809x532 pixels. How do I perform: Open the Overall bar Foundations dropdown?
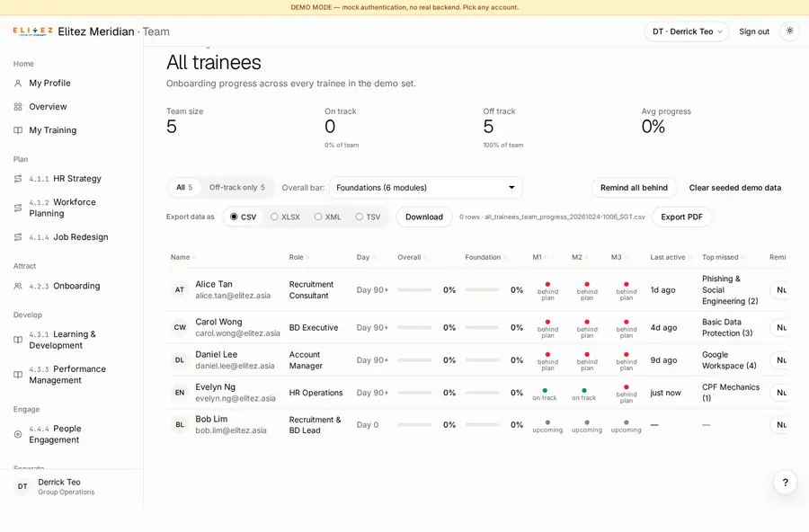[426, 188]
